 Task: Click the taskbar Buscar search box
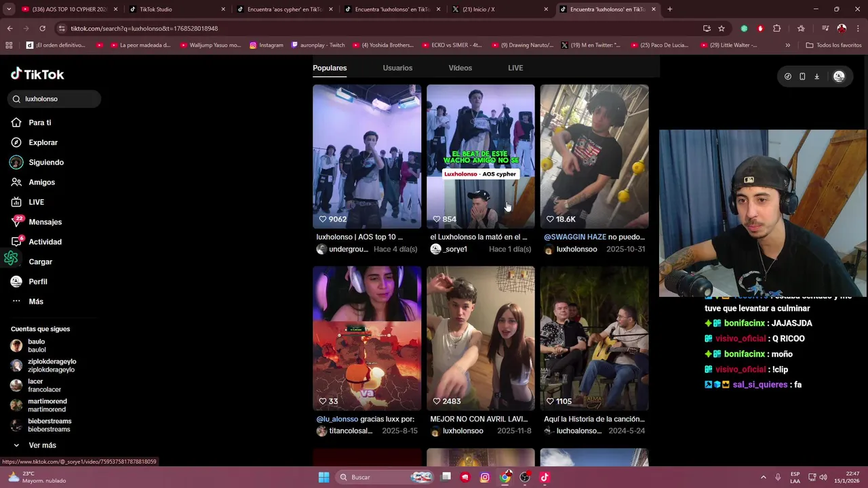[x=384, y=477]
